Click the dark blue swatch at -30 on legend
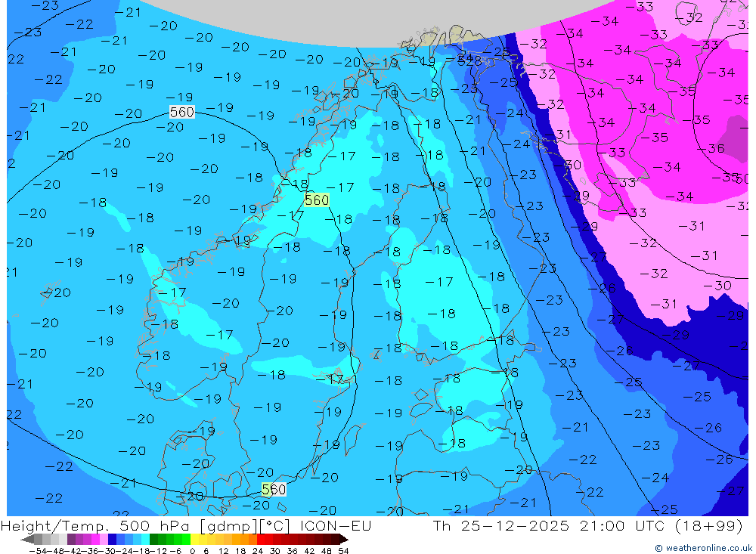The width and height of the screenshot is (756, 554). (113, 539)
